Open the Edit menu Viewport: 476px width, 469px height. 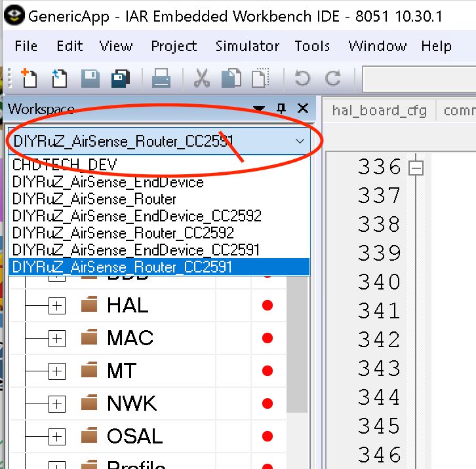[69, 46]
